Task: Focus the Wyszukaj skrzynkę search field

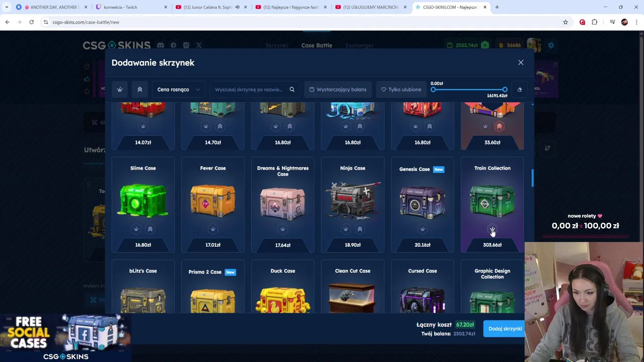Action: point(249,89)
